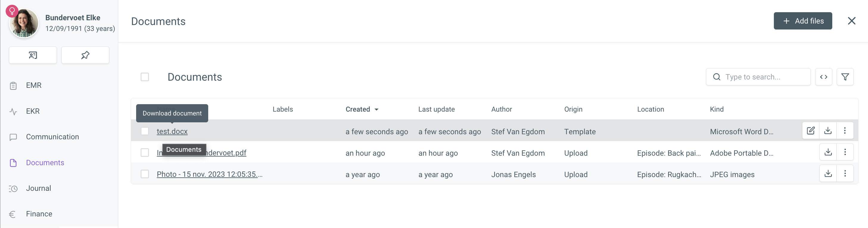Download the Bundervoet pdf file

(828, 152)
